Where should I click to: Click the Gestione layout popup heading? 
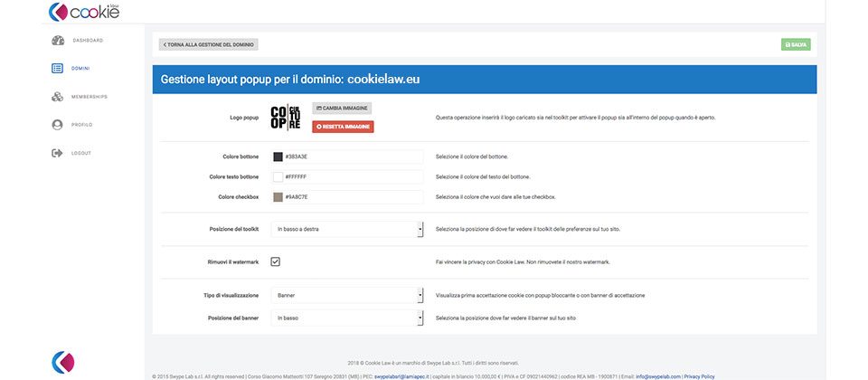click(290, 80)
